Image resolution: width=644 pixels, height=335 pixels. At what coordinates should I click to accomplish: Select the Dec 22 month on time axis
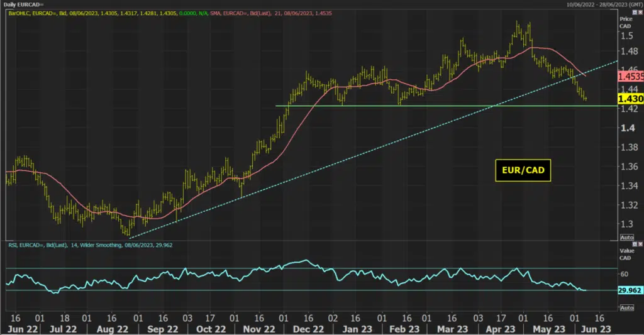coord(308,329)
